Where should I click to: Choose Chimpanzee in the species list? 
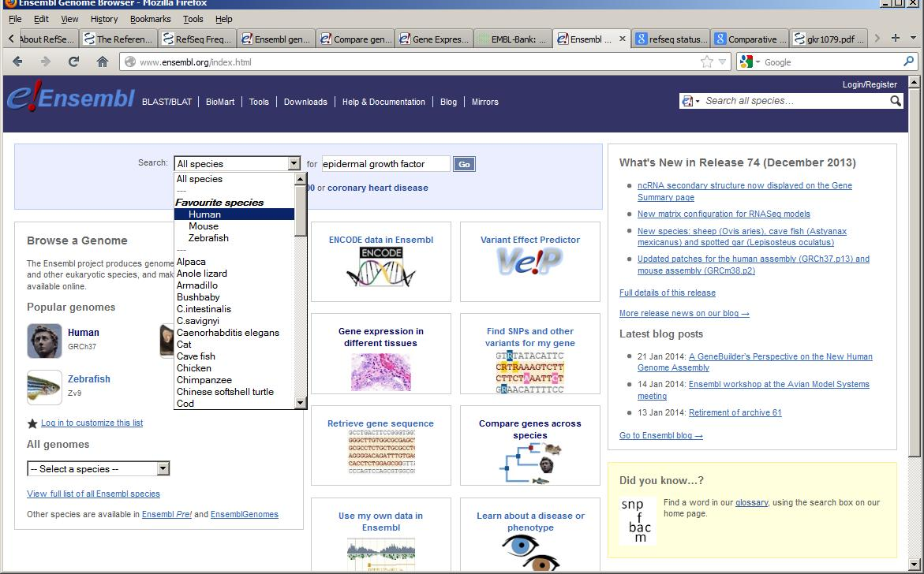[234, 380]
